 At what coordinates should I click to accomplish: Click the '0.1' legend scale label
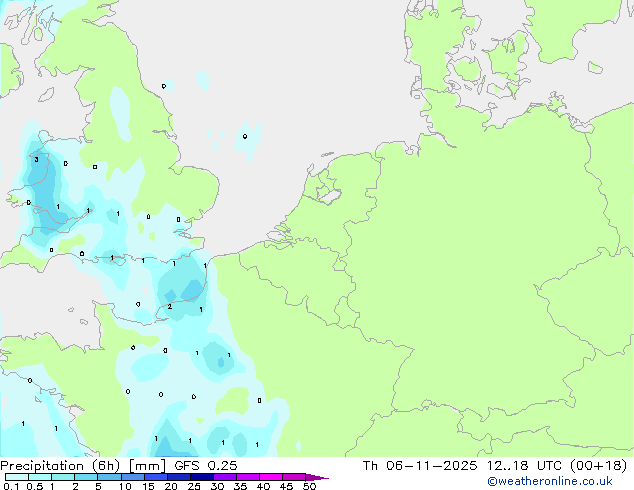(x=11, y=486)
